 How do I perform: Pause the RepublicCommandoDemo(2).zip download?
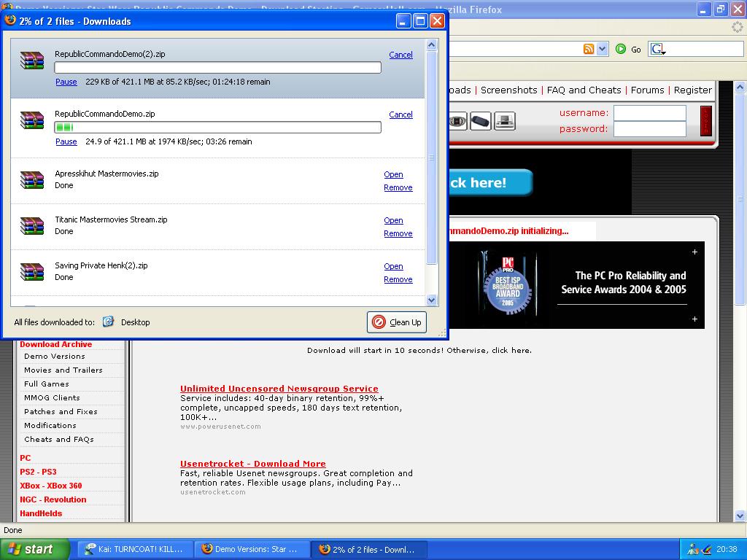point(66,82)
